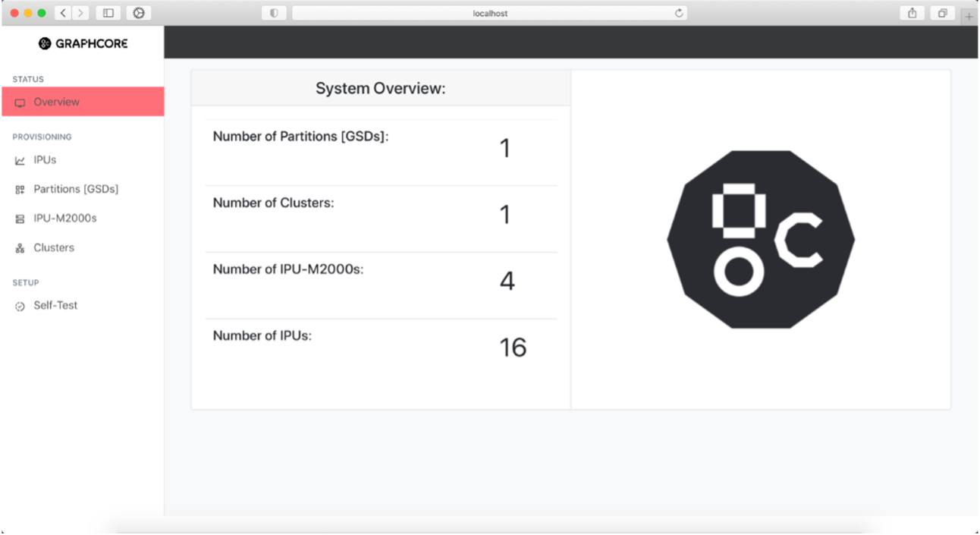The image size is (980, 535).
Task: Open the Self-Test setup page
Action: (55, 306)
